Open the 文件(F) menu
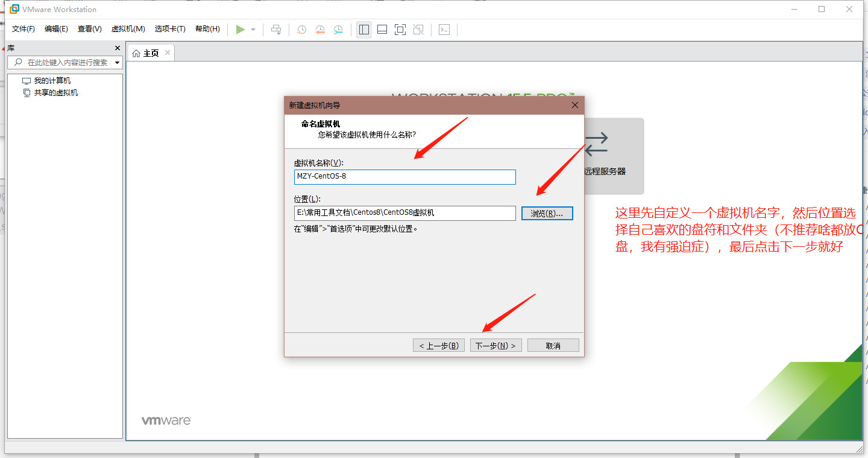 (x=24, y=29)
